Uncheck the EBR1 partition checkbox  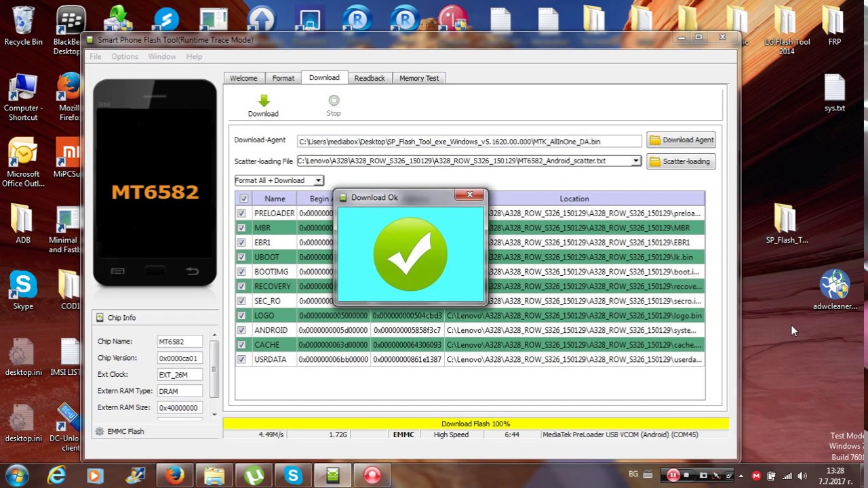click(241, 242)
